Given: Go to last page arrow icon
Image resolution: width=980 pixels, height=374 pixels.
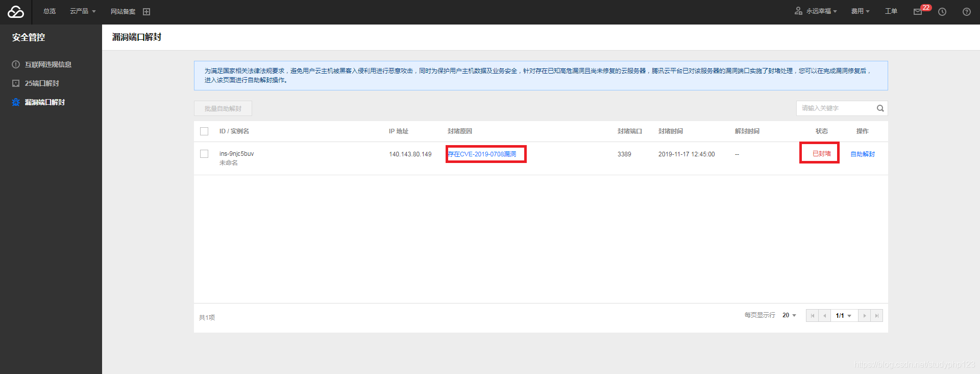Looking at the screenshot, I should click(x=876, y=316).
